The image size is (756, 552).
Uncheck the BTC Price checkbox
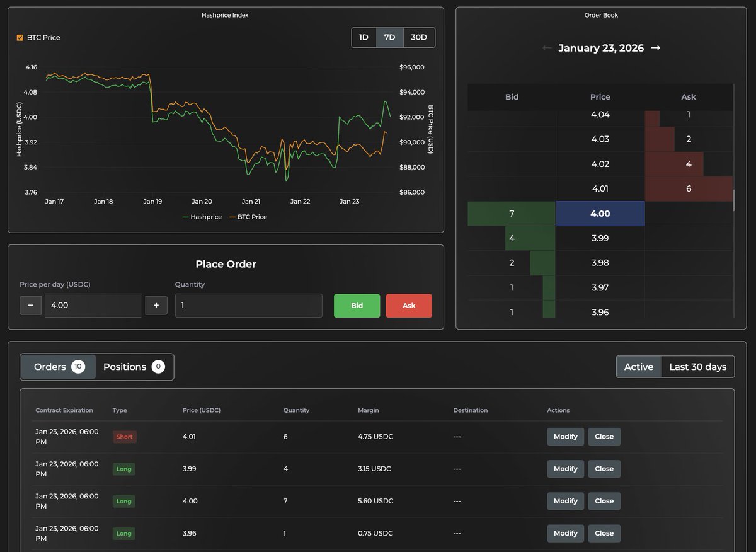pos(20,38)
